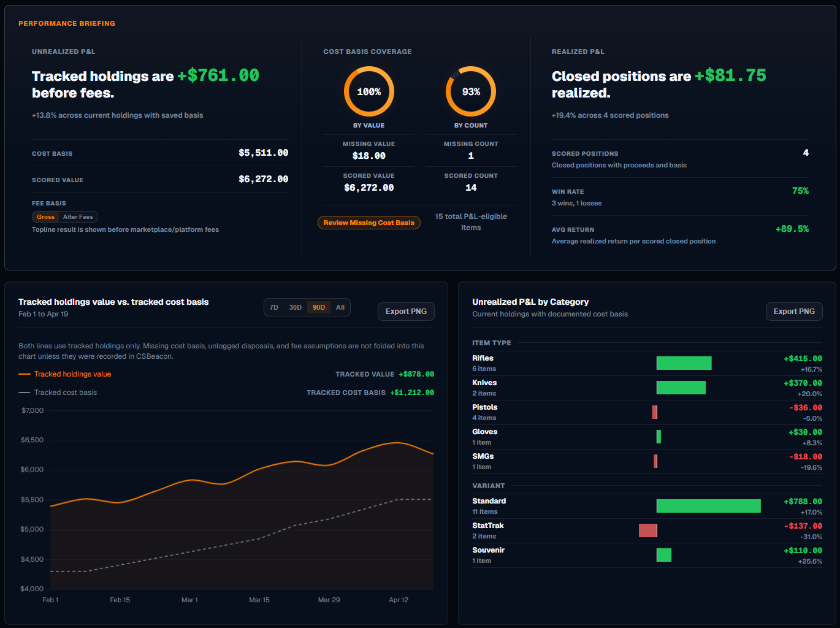This screenshot has height=628, width=840.
Task: Select the 30D time range
Action: click(x=296, y=307)
